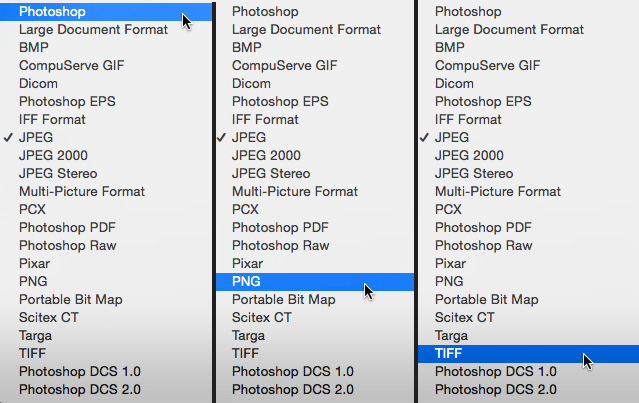639x403 pixels.
Task: Select Photoshop Raw in left list
Action: coord(106,246)
